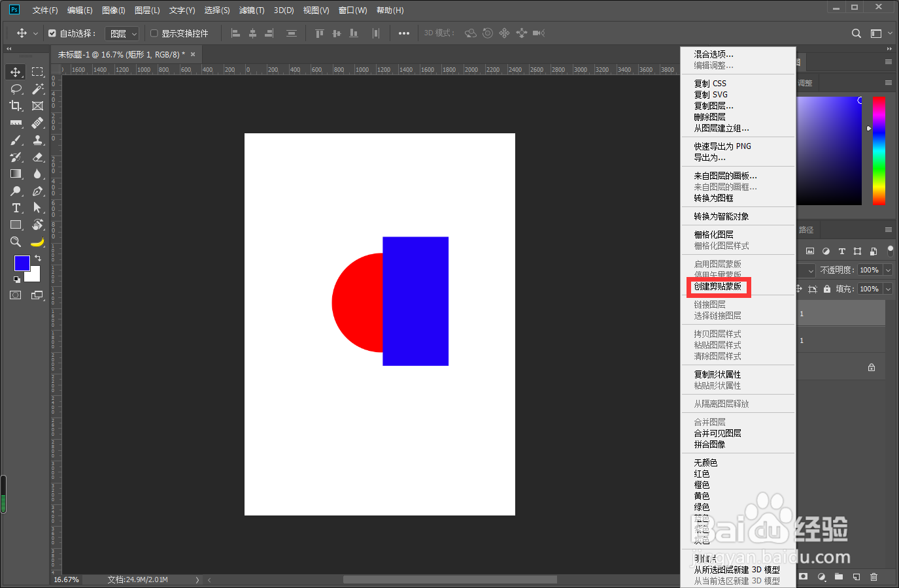
Task: Select the Horizontal Type tool
Action: 16,208
